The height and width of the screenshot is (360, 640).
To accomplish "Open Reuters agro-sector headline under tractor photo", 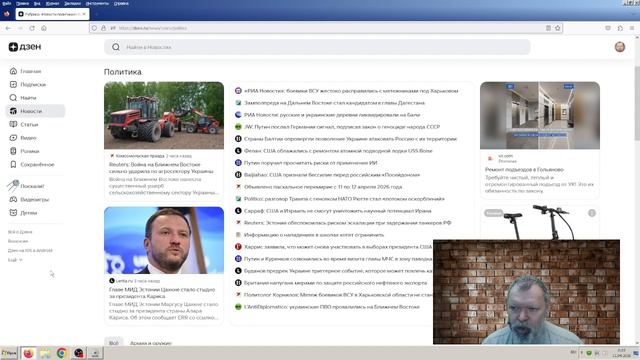I will (x=161, y=168).
